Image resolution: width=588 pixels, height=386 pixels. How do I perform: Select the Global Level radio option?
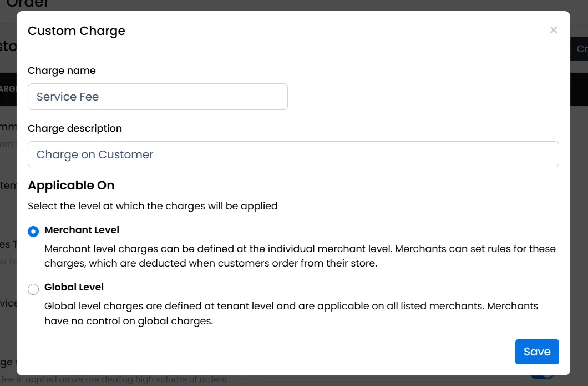coord(33,289)
